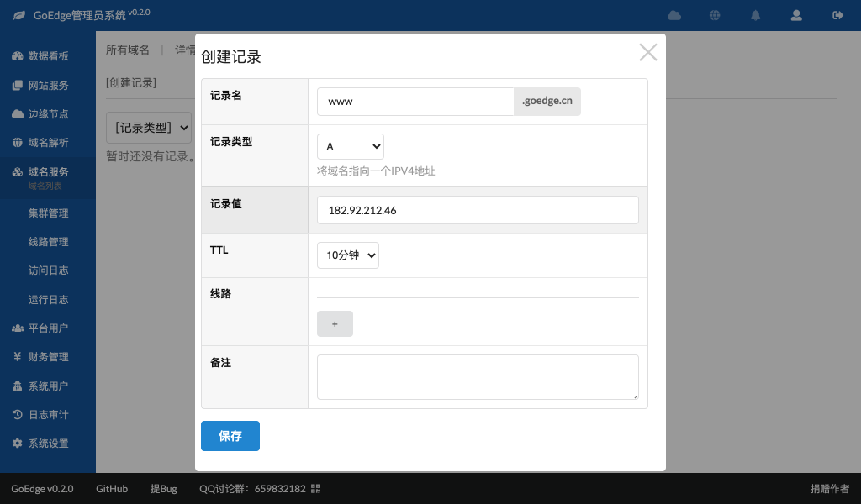Open notifications bell icon
Image resolution: width=861 pixels, height=504 pixels.
click(x=756, y=15)
